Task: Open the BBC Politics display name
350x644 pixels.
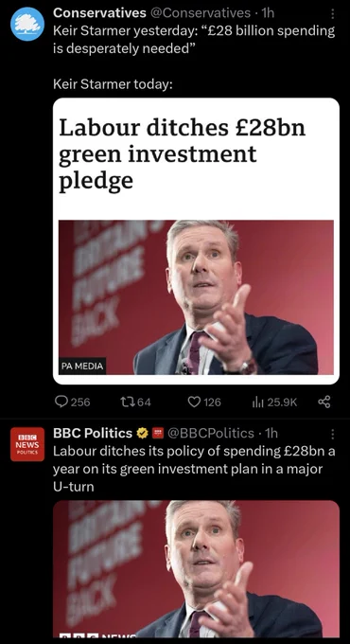Action: coord(93,433)
